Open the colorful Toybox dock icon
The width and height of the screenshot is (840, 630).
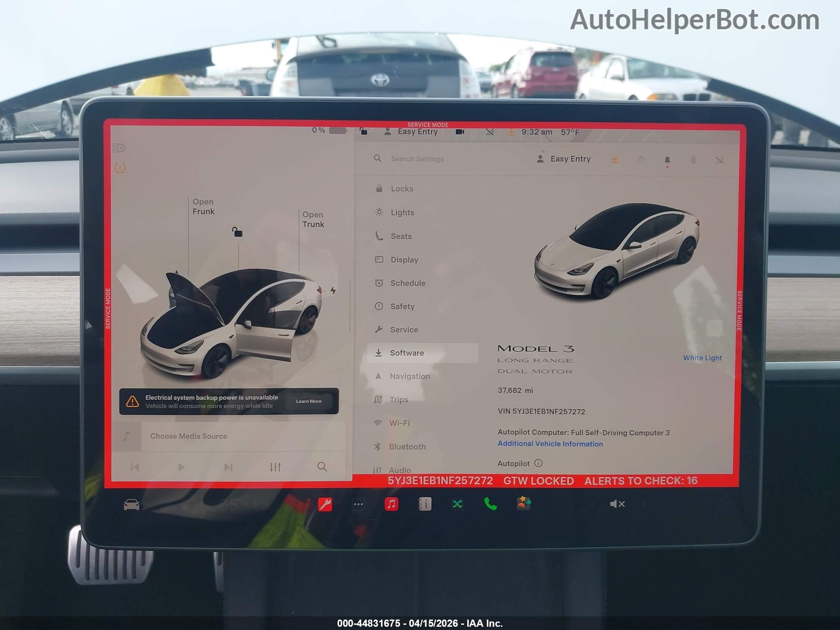click(x=523, y=503)
